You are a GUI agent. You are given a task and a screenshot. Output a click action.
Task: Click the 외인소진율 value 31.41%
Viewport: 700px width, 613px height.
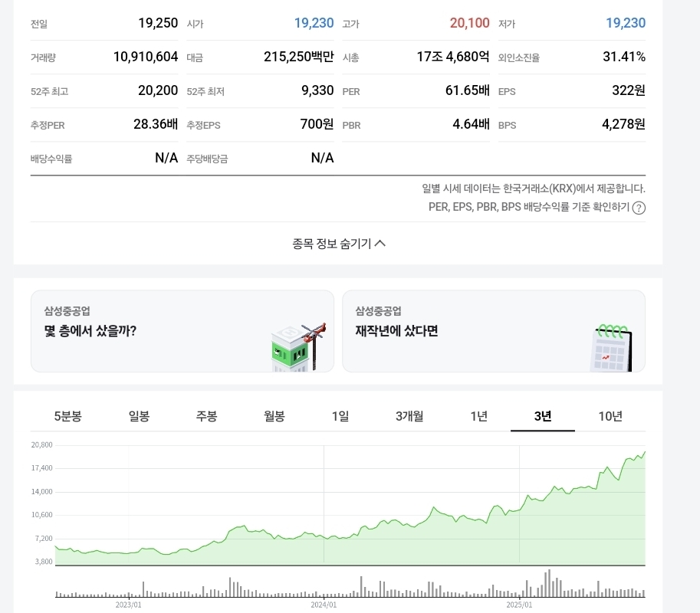[624, 57]
